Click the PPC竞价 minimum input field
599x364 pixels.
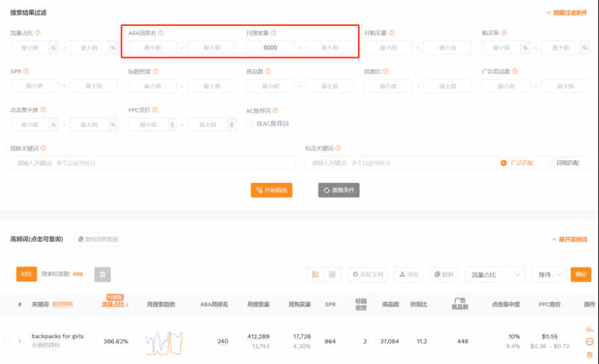148,125
